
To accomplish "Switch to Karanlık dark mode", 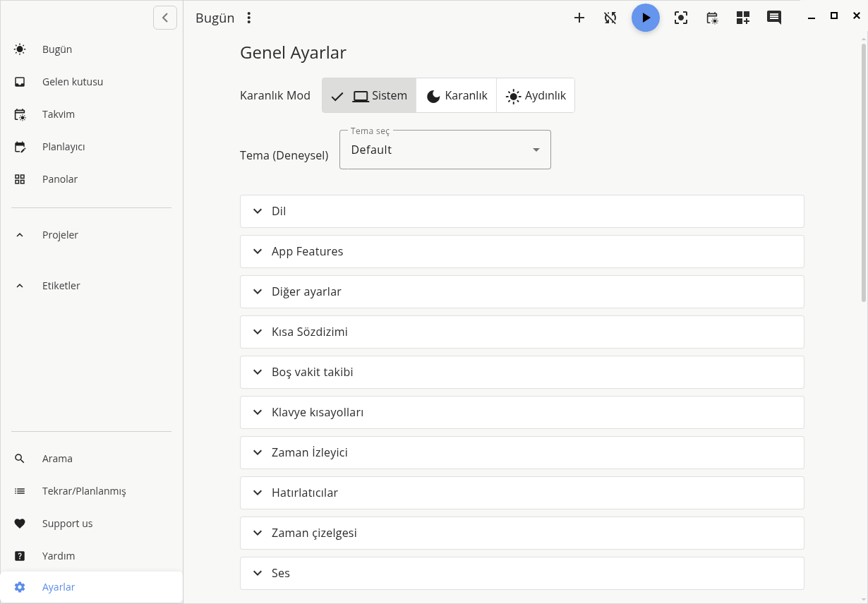I will (x=457, y=96).
